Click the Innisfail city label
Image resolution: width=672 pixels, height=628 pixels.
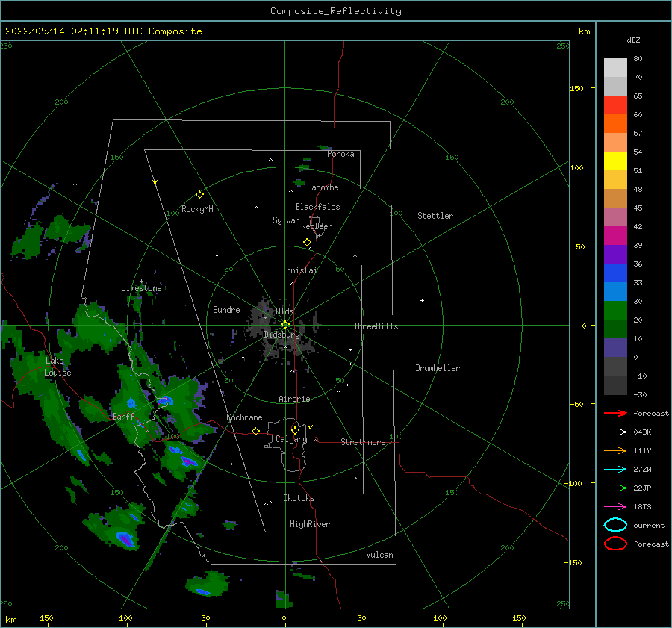[302, 270]
